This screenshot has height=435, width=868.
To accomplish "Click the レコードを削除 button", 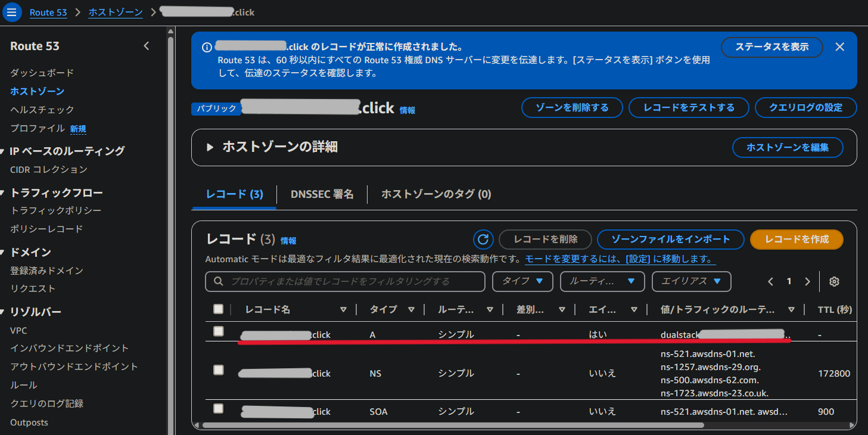I will point(546,240).
